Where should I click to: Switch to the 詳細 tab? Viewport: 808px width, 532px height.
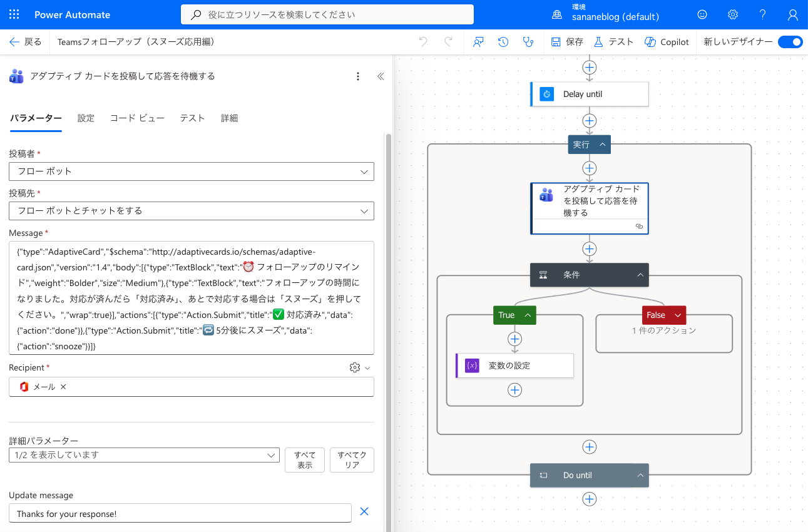[x=229, y=118]
